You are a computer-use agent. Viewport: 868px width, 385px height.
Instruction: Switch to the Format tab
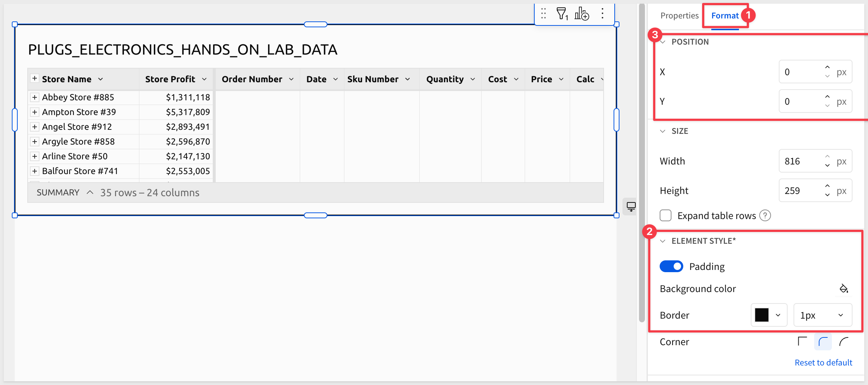point(725,15)
